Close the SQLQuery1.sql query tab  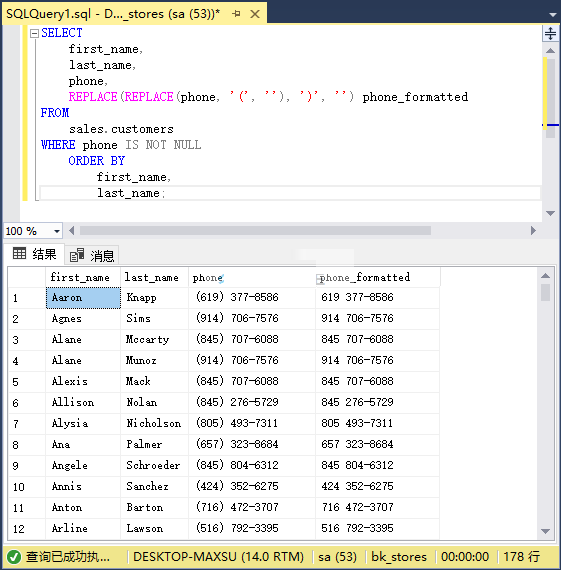(x=255, y=14)
